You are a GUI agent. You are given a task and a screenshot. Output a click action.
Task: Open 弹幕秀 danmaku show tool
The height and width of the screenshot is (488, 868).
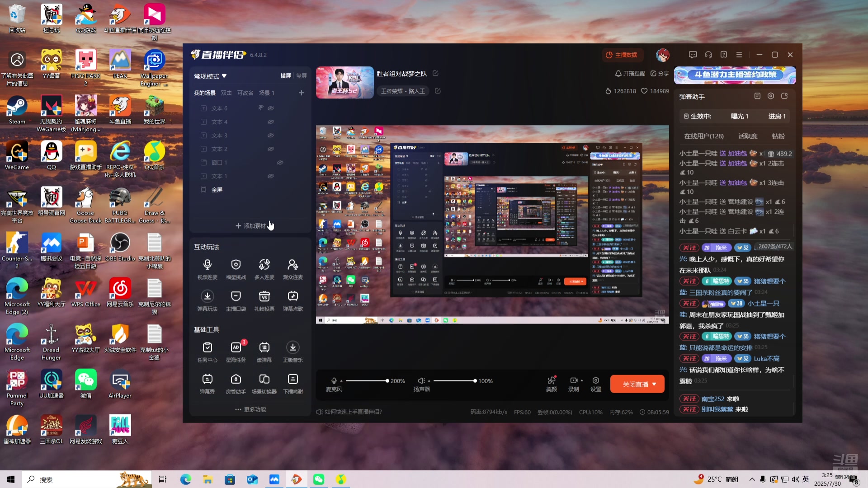coord(207,384)
